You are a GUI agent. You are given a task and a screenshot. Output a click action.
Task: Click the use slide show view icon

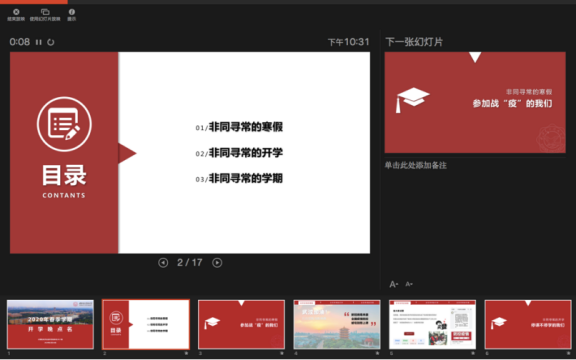point(45,12)
